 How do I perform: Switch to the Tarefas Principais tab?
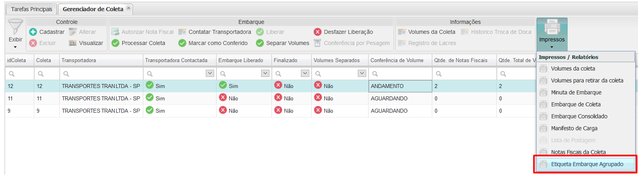pos(31,9)
